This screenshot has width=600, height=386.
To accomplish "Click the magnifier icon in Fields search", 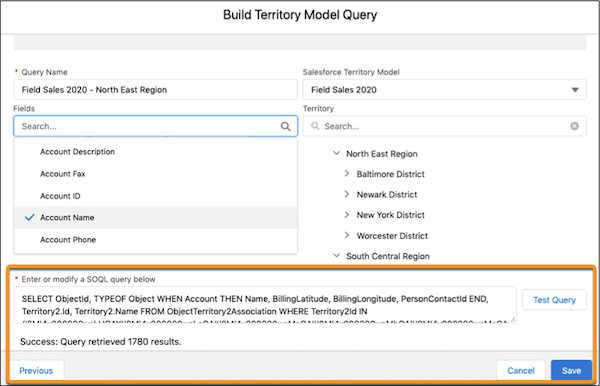I will (285, 126).
